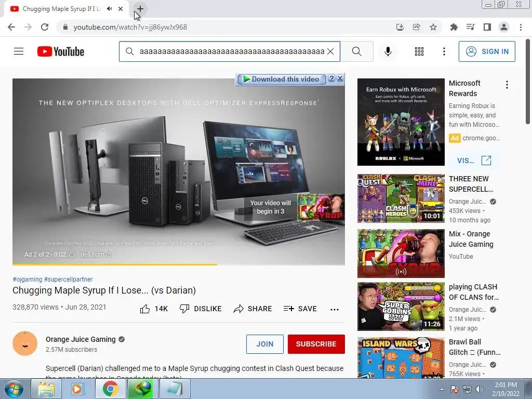The image size is (532, 399).
Task: Click the install app icon in address bar
Action: pyautogui.click(x=400, y=27)
